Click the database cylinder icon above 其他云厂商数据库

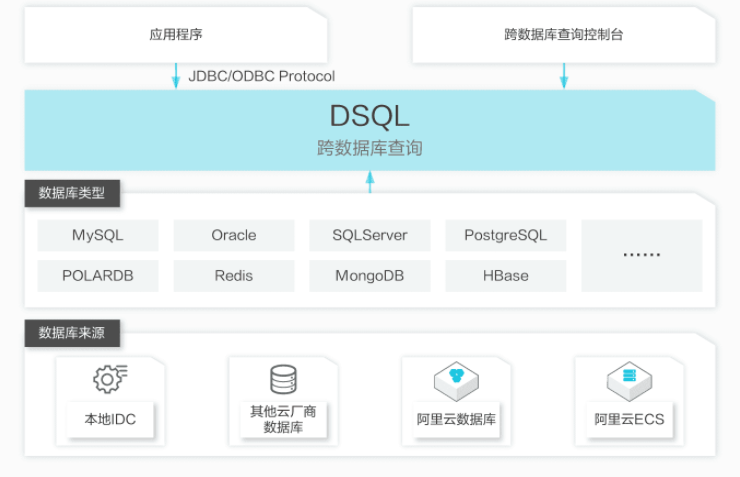[283, 379]
